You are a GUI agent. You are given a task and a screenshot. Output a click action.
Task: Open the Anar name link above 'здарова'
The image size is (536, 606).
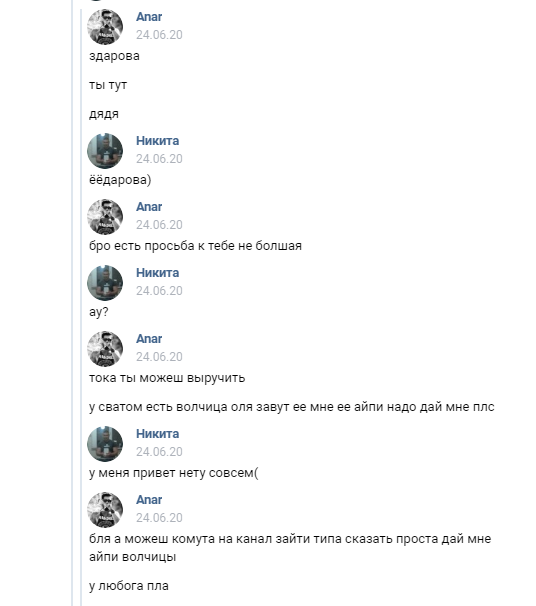(x=149, y=17)
